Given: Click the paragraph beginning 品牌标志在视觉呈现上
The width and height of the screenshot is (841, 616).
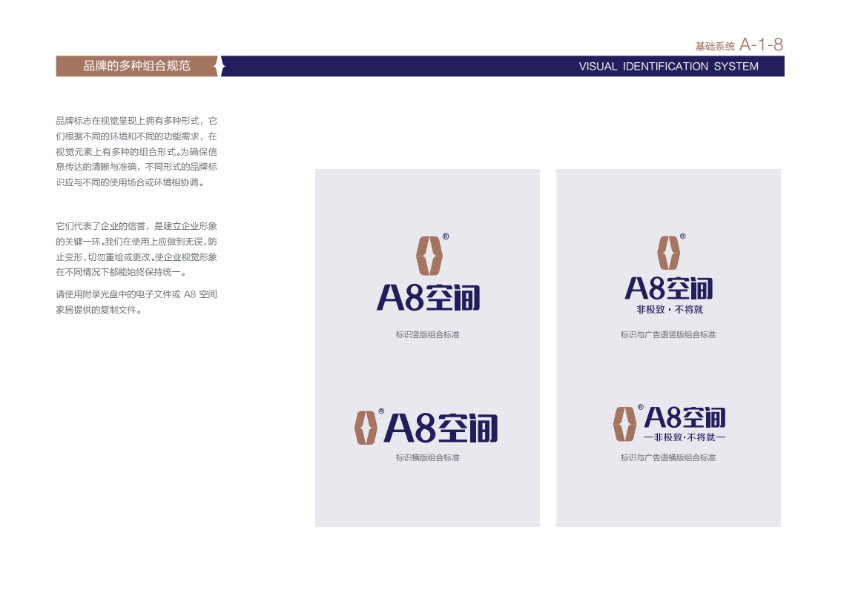Looking at the screenshot, I should pyautogui.click(x=136, y=152).
